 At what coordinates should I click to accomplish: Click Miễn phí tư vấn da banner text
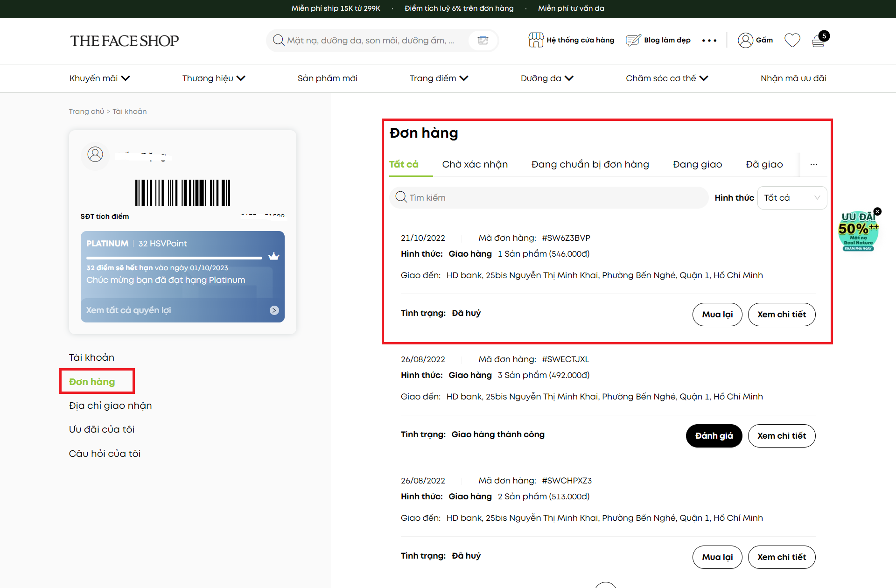[571, 8]
